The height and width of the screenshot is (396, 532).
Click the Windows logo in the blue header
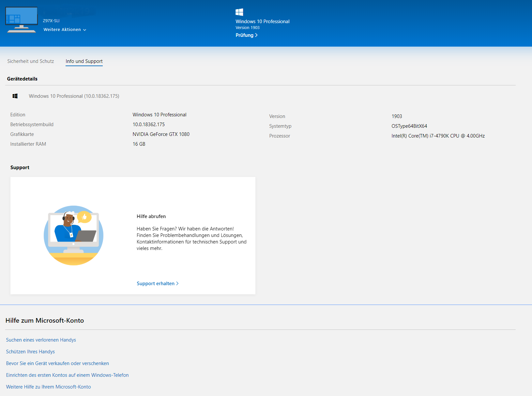(x=239, y=12)
